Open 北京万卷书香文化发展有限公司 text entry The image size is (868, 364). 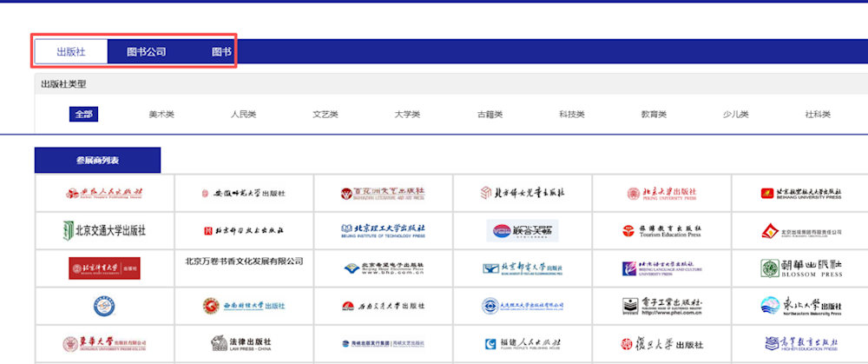tap(244, 261)
